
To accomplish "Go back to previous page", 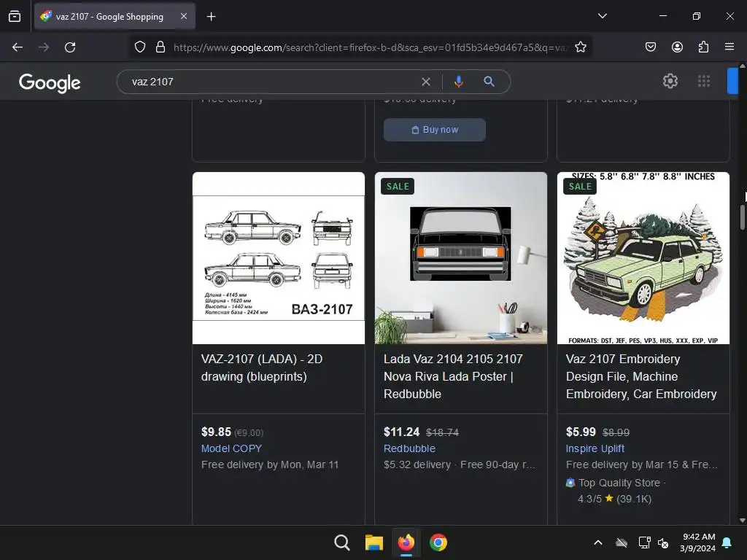I will click(18, 47).
